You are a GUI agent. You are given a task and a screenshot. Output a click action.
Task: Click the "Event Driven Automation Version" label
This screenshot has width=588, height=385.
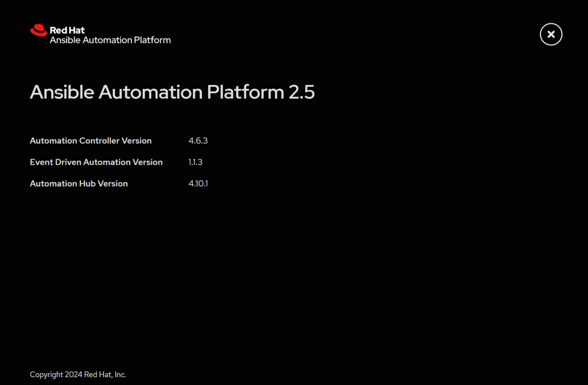point(96,162)
